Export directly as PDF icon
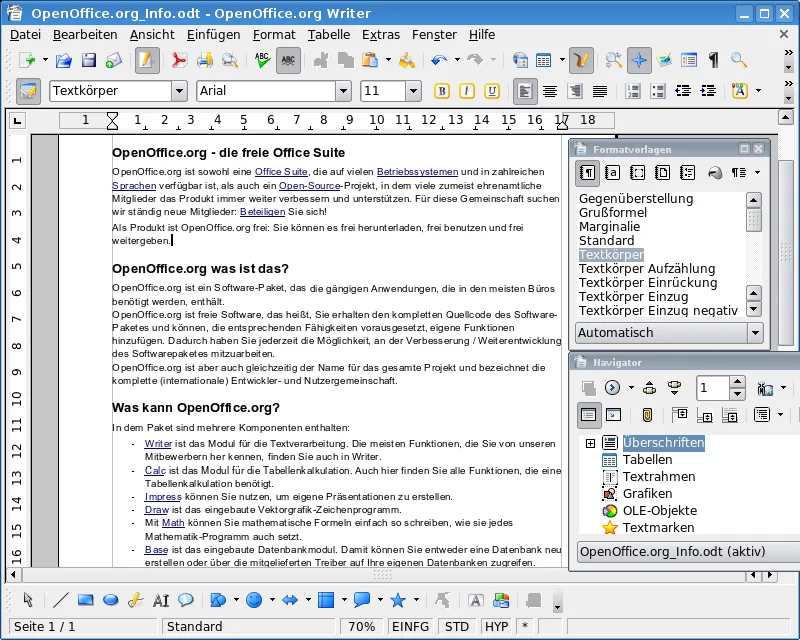The width and height of the screenshot is (800, 640). point(179,61)
